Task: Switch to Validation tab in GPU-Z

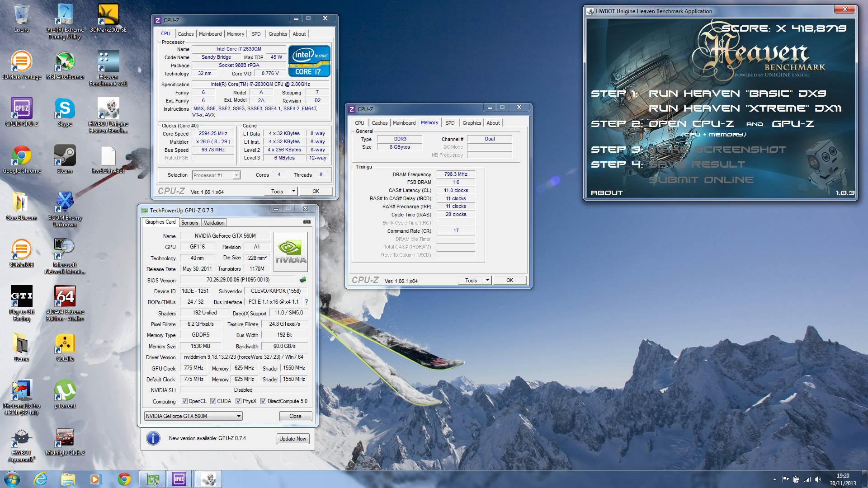Action: [214, 223]
